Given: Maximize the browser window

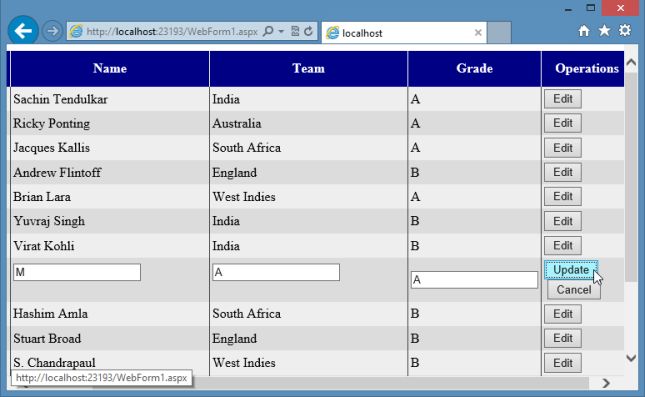Looking at the screenshot, I should (x=591, y=8).
